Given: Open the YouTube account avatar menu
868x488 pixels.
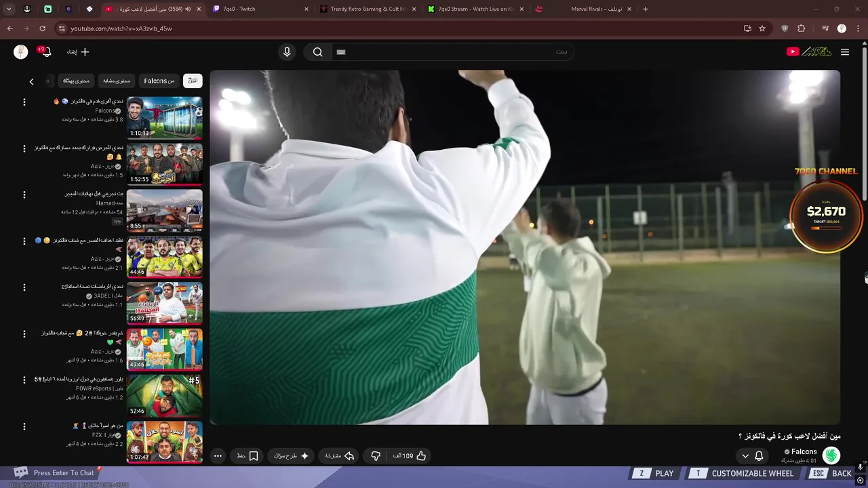Looking at the screenshot, I should [21, 52].
